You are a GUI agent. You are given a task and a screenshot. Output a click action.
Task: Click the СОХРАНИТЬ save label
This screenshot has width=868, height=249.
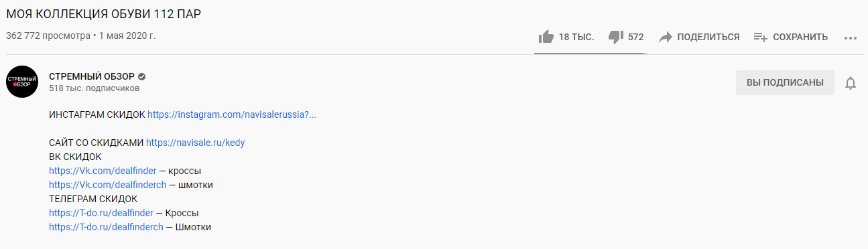pyautogui.click(x=800, y=37)
